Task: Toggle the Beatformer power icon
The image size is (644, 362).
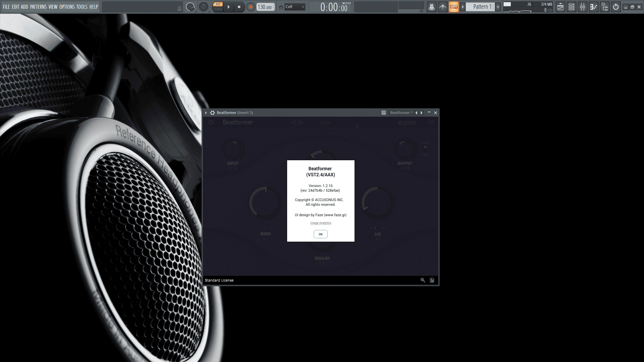Action: coord(211,122)
